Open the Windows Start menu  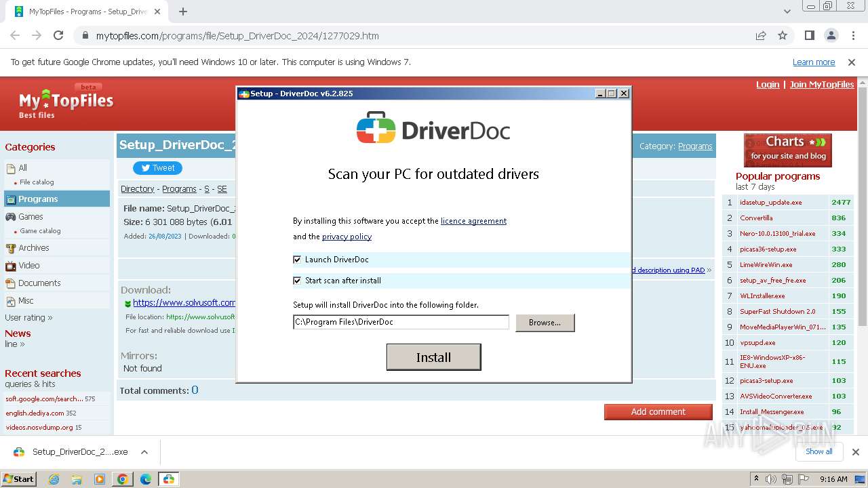pyautogui.click(x=19, y=479)
